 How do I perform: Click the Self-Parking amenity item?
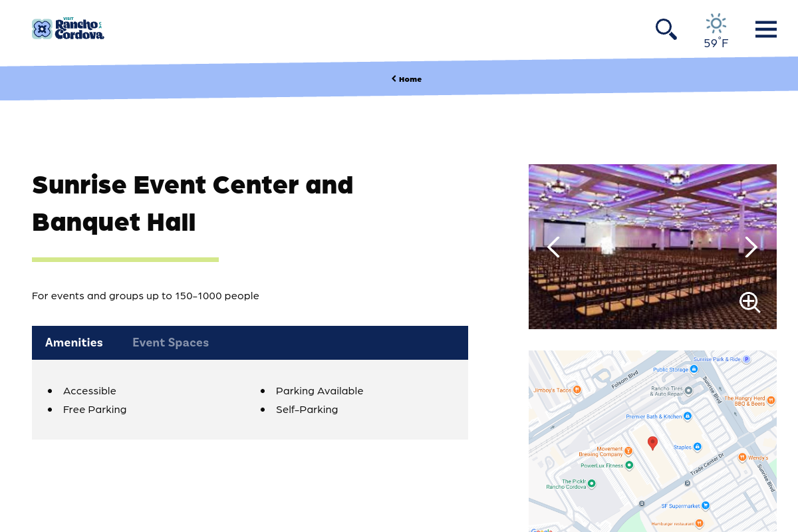307,410
